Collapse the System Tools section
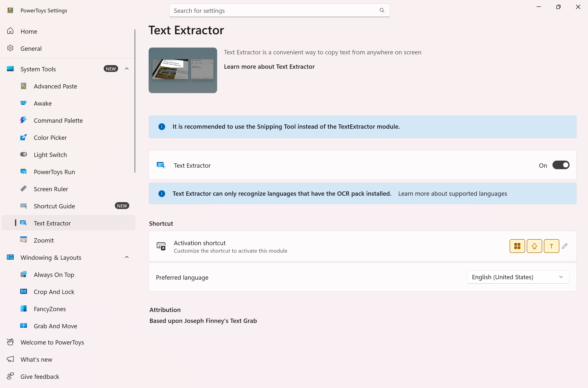 pos(127,69)
